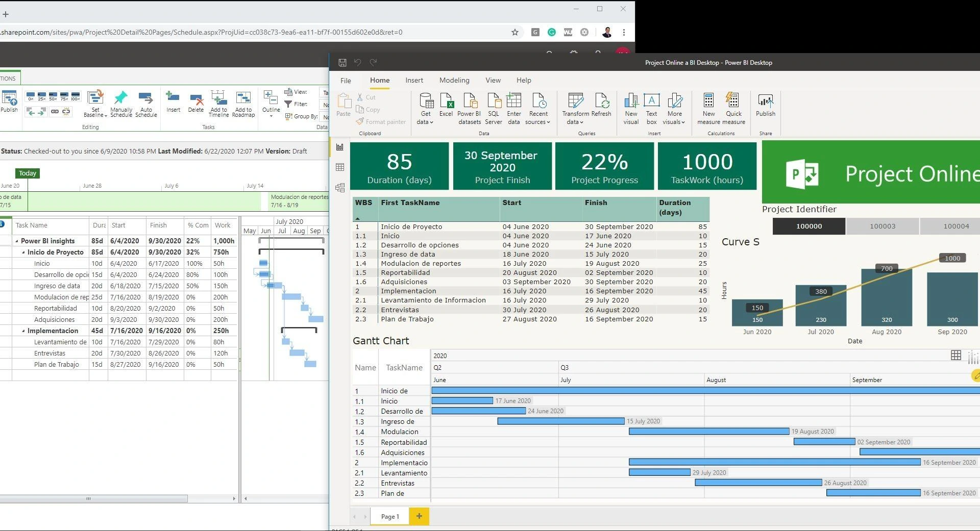Click the Auto Schedule button

(146, 104)
